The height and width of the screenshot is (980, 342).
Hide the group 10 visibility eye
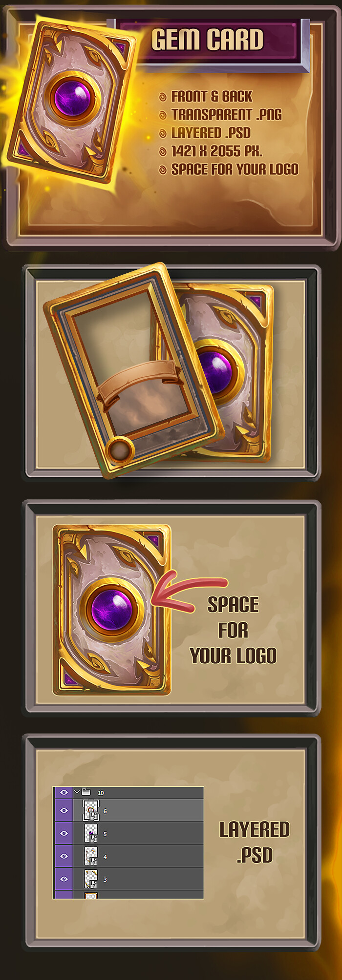64,792
